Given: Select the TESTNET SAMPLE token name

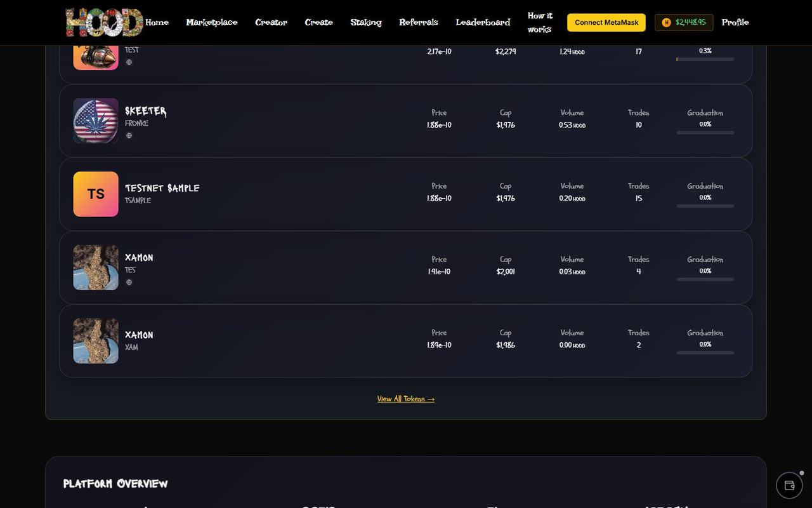Looking at the screenshot, I should 162,188.
